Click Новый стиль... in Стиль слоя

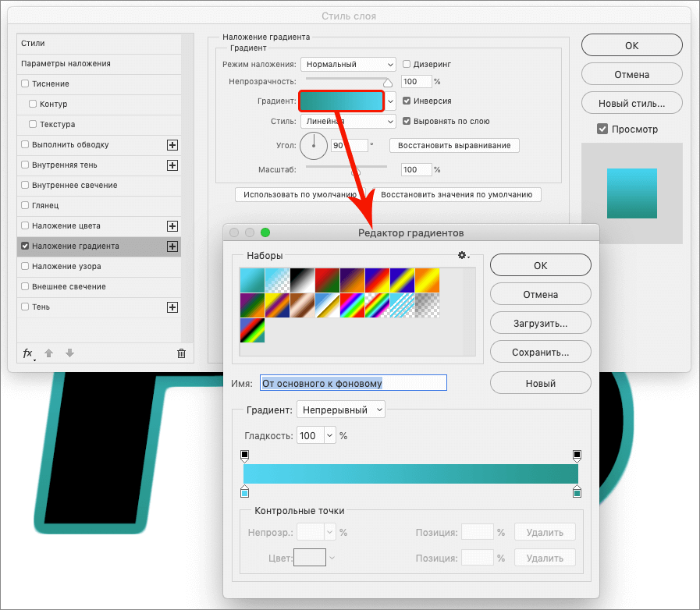[x=631, y=104]
